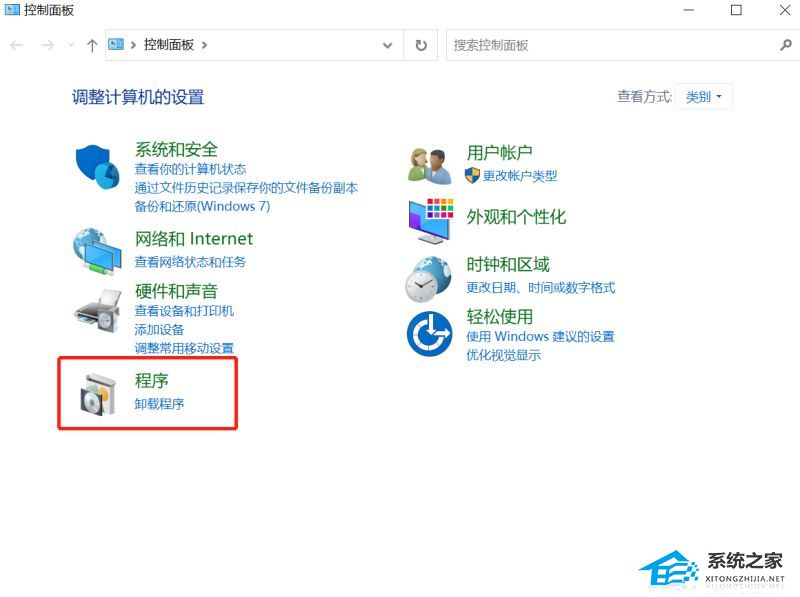Screen dimensions: 800x597
Task: Click the search magnifier icon
Action: tap(786, 45)
